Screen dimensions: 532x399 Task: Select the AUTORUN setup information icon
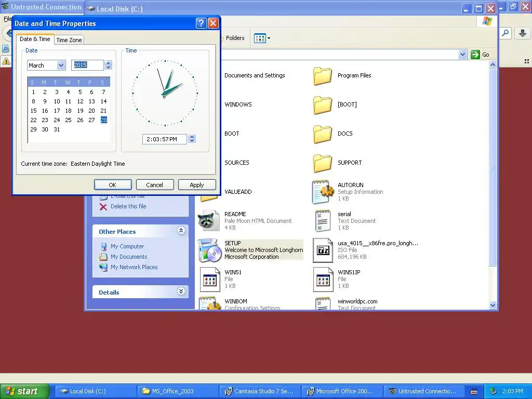point(322,192)
